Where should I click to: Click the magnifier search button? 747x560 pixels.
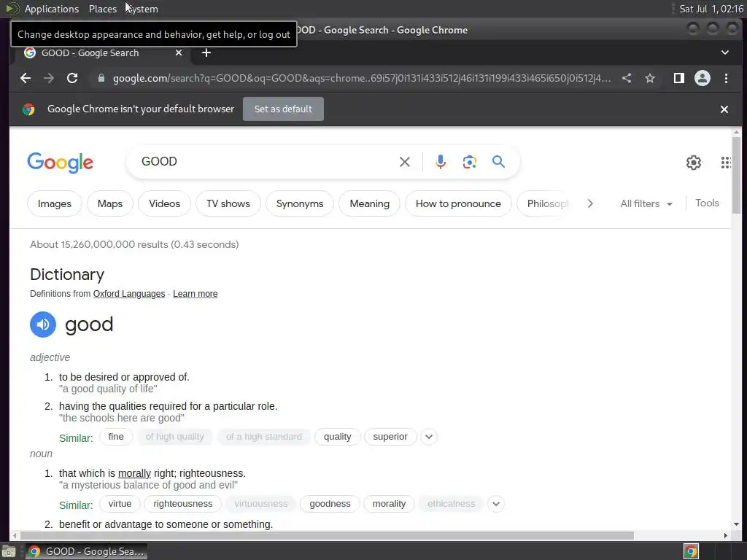(498, 162)
